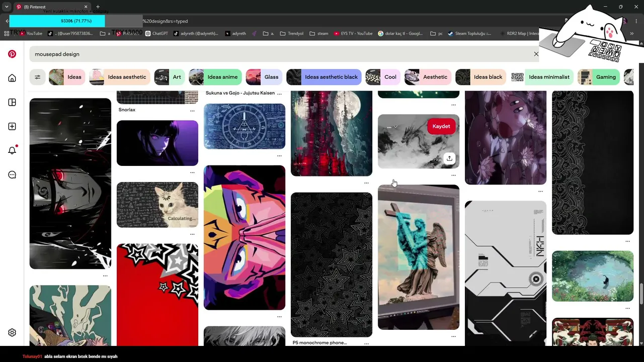Open the Steam Topluluğu bookmark
Screen dimensions: 644x362
point(469,34)
